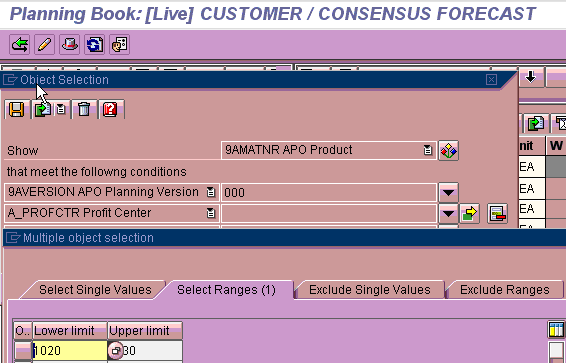The image size is (566, 363).
Task: Click the pencil edit icon
Action: tap(44, 45)
